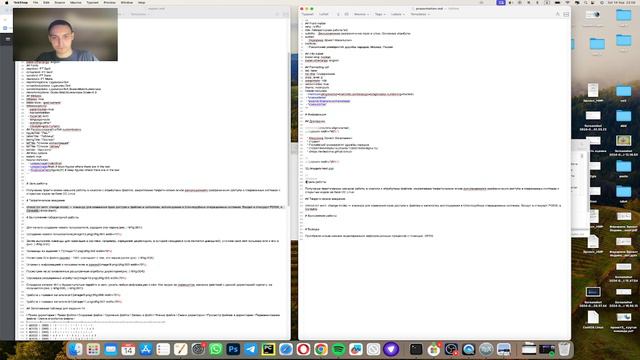640x360 pixels.
Task: Open Templates dropdown in presentation window toolbar
Action: (420, 14)
